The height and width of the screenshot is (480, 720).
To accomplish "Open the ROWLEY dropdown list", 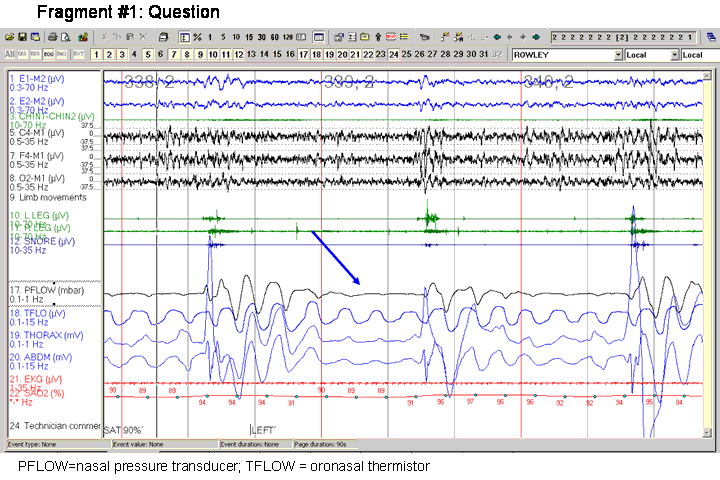I will [617, 54].
